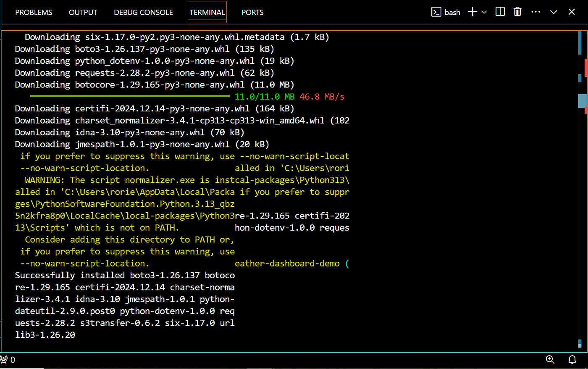Open notifications bell in status bar
Image resolution: width=588 pixels, height=369 pixels.
pyautogui.click(x=572, y=359)
